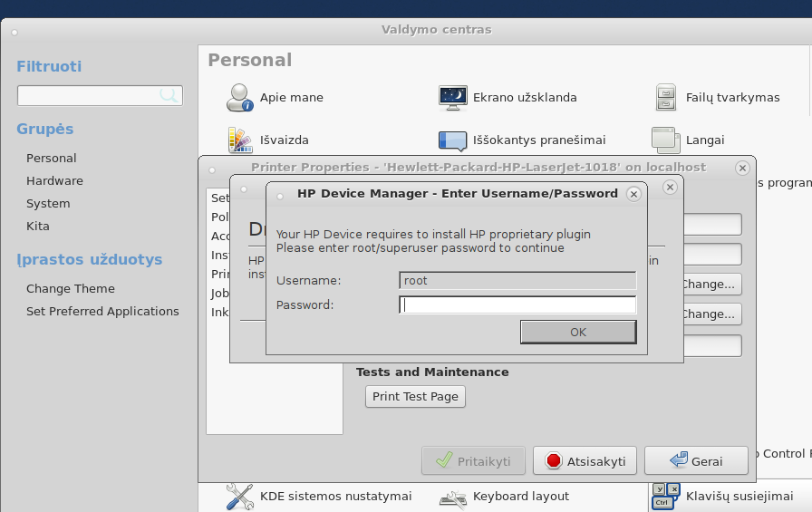
Task: Open Klavišų susiejimai shortcut icon
Action: (x=666, y=497)
